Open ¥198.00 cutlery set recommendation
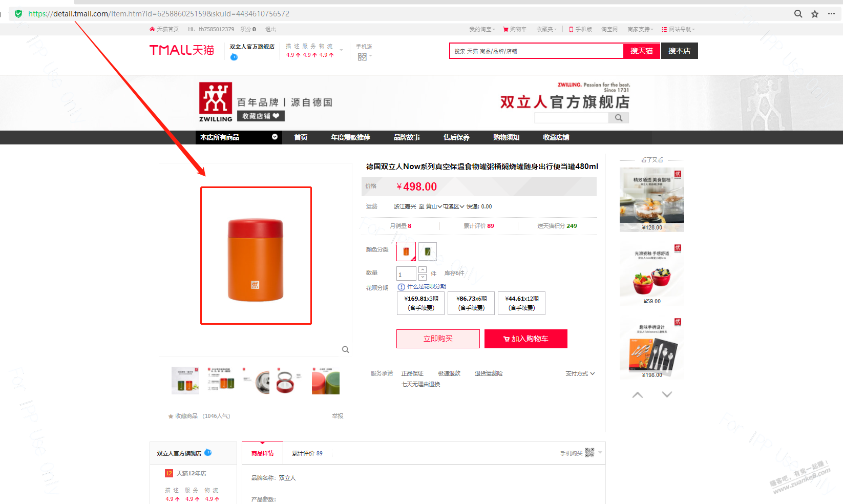The image size is (843, 504). [651, 347]
